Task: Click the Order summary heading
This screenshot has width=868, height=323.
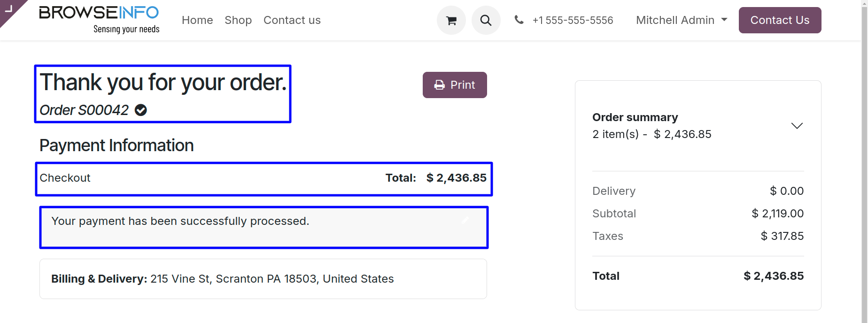Action: (x=635, y=117)
